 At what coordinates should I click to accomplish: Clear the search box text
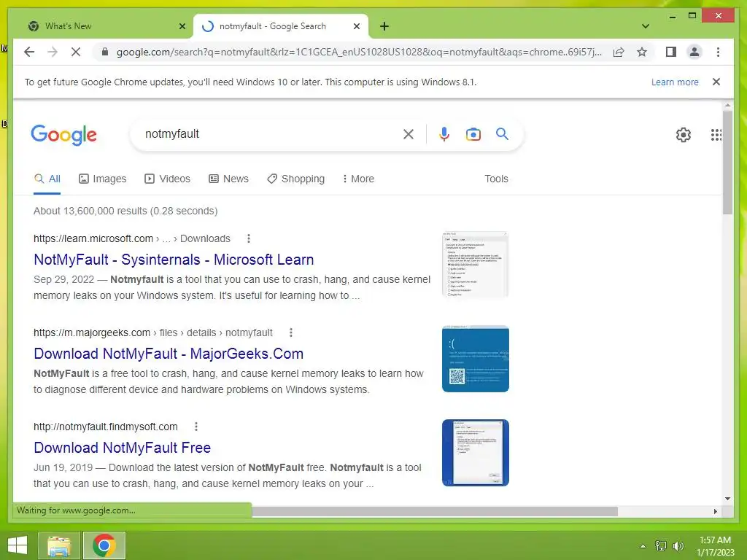point(409,134)
